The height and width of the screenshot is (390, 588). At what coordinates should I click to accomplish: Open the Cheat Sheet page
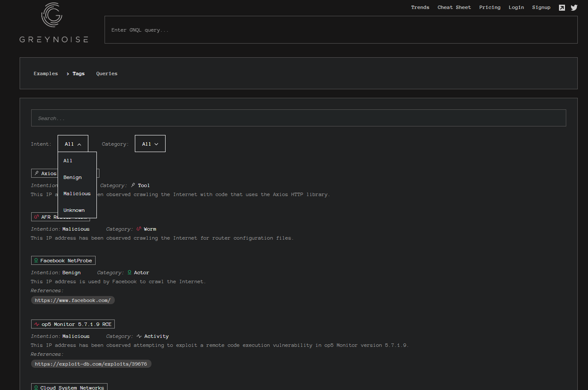[x=454, y=7]
